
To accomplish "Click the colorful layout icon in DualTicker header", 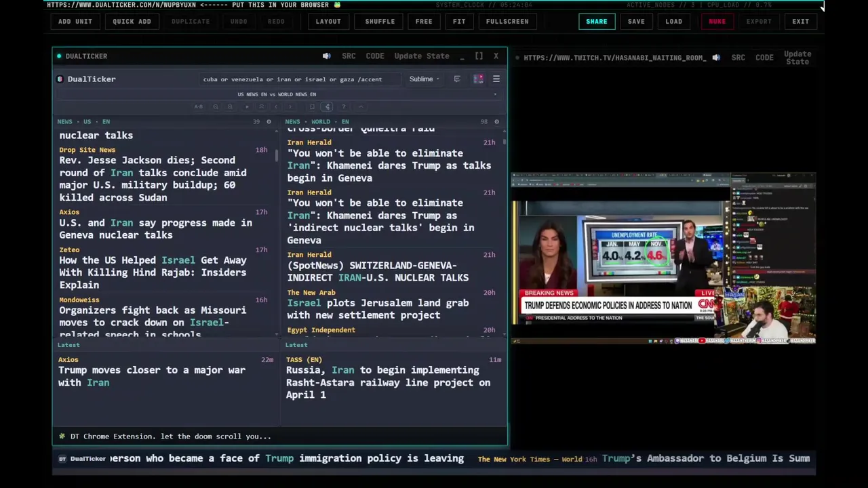I will click(x=478, y=79).
